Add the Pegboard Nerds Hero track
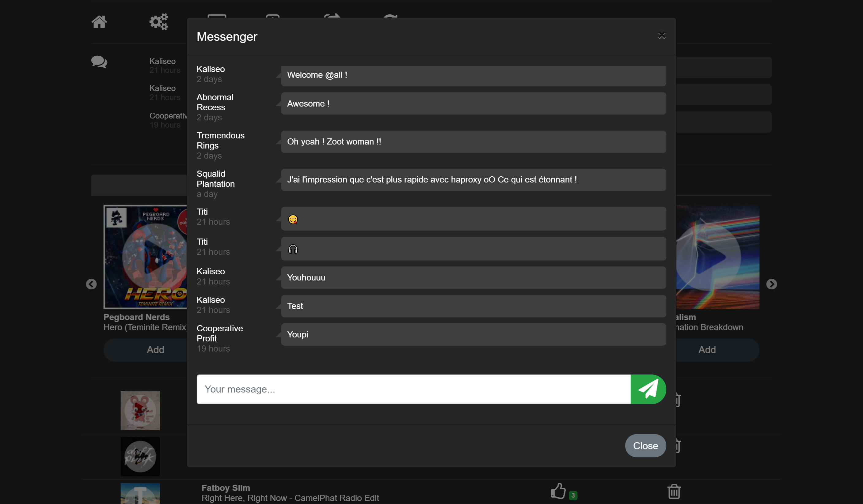Viewport: 863px width, 504px height. (155, 350)
